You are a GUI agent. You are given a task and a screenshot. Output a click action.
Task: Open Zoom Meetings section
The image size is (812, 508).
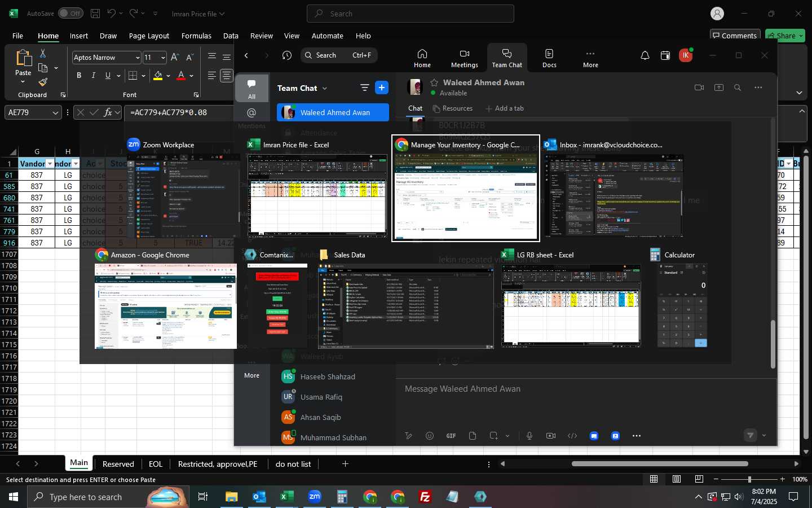[x=465, y=58]
